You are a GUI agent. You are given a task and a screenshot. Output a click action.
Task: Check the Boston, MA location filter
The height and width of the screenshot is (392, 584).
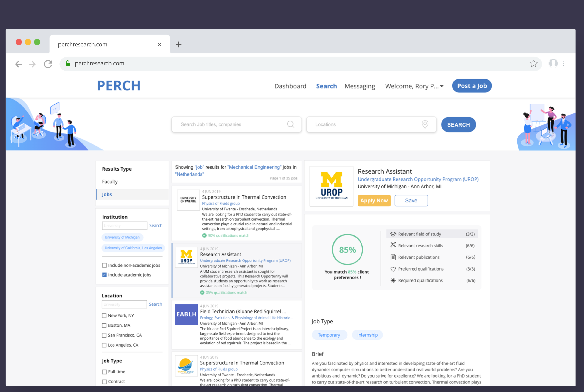coord(104,325)
